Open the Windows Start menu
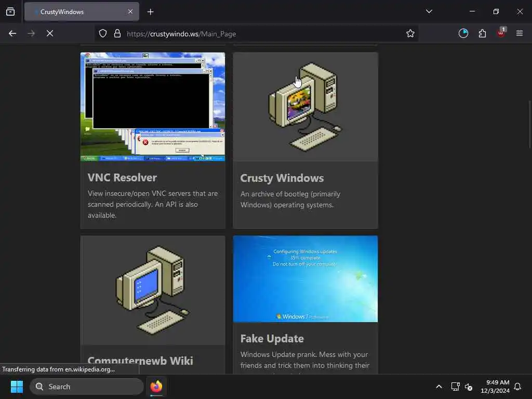532x399 pixels. pos(17,387)
